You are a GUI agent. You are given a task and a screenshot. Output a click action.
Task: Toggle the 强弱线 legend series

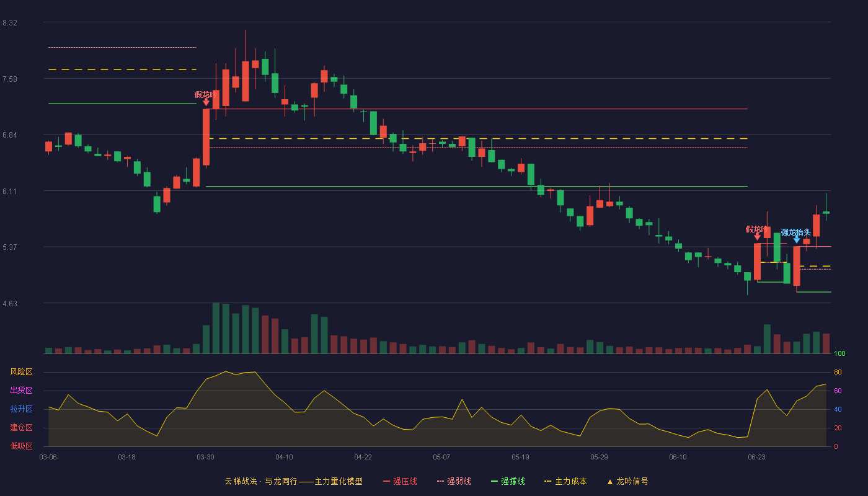(454, 481)
